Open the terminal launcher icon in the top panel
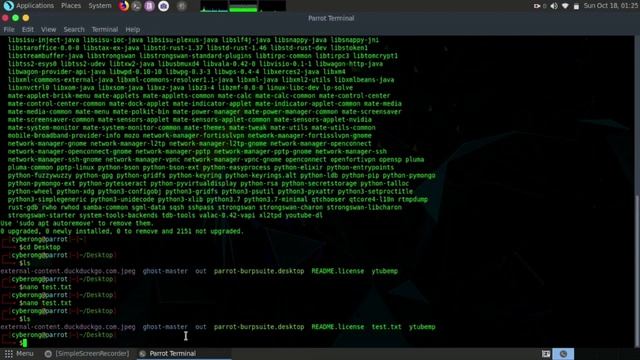This screenshot has width=640, height=360. click(137, 6)
